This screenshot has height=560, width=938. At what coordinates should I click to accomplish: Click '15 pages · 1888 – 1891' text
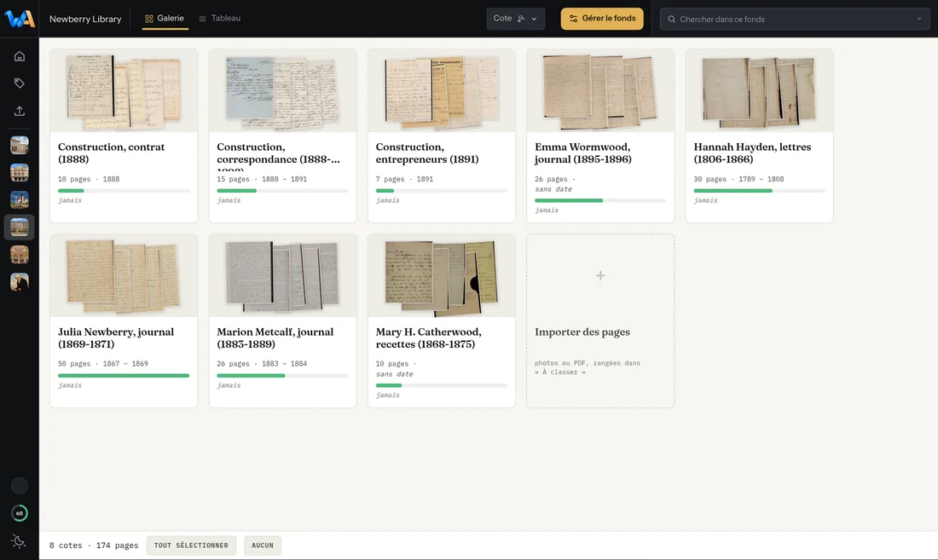point(262,179)
